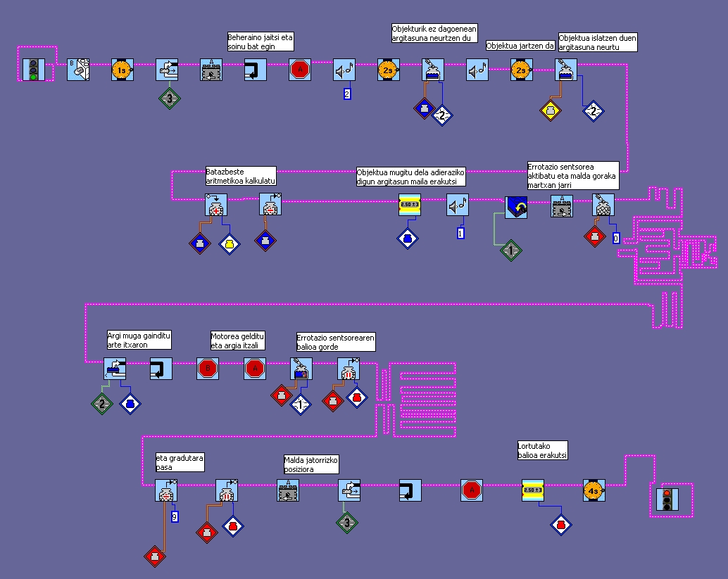The image size is (728, 579).
Task: Click the stop A block under 'Motorea gelditu'
Action: (x=255, y=369)
